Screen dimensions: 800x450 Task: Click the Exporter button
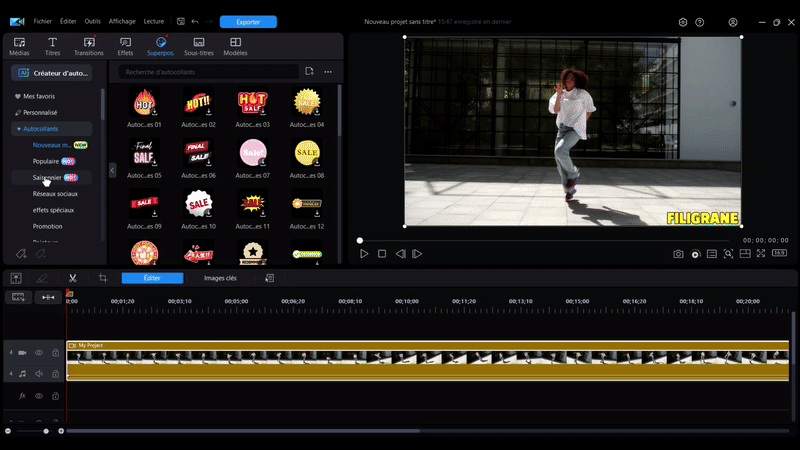click(x=248, y=22)
